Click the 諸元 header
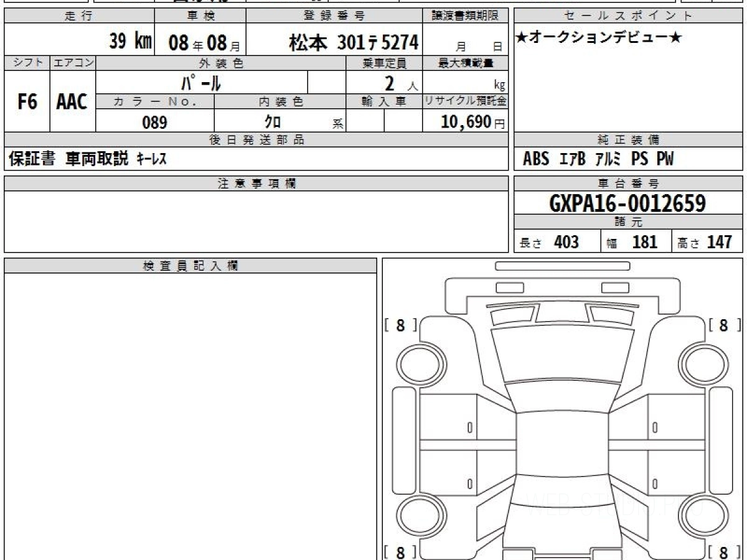The width and height of the screenshot is (747, 560). 629,223
